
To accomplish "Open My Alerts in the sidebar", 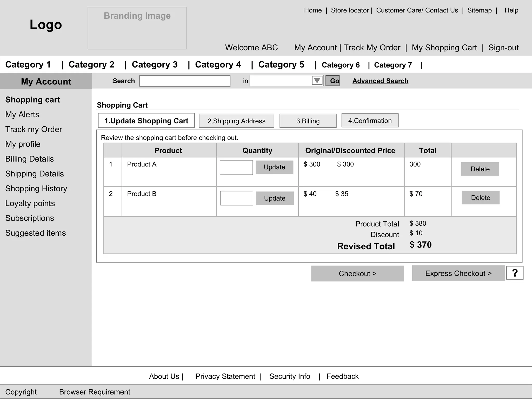I will coord(22,115).
